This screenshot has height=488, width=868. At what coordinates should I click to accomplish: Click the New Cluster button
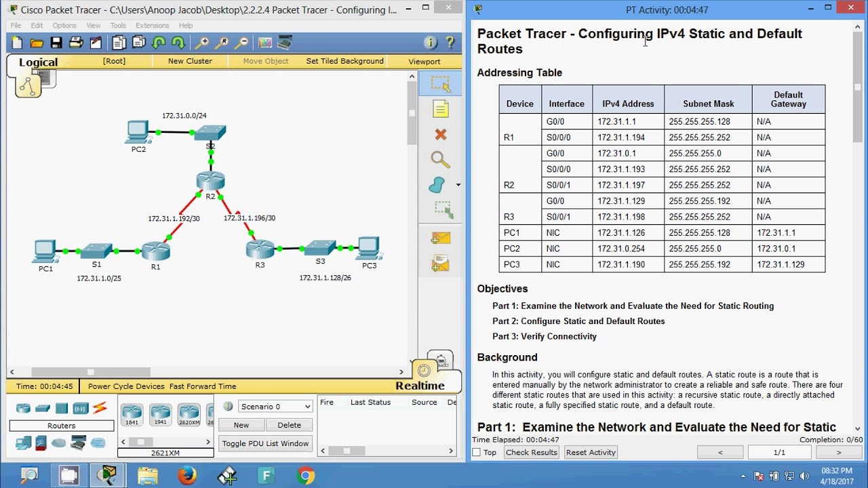point(190,61)
